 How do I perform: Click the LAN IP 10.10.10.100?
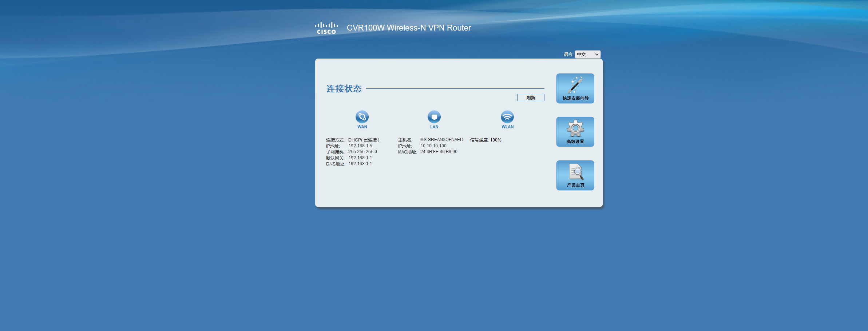pyautogui.click(x=433, y=146)
